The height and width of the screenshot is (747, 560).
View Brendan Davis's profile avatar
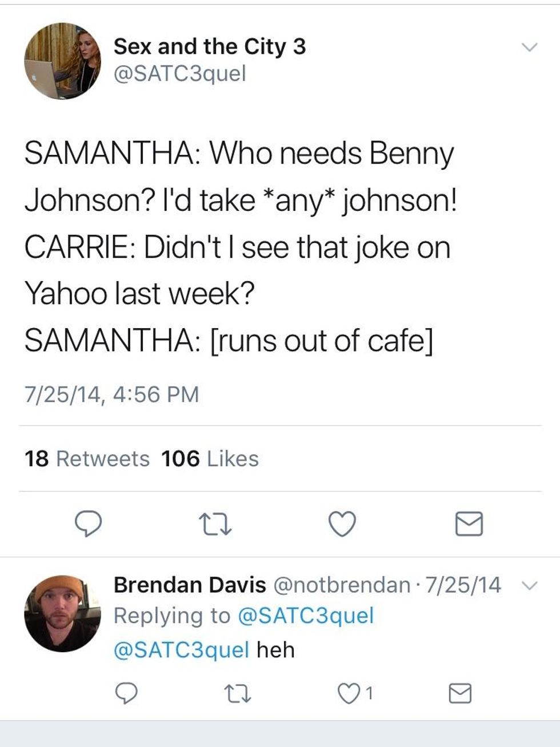(x=62, y=614)
